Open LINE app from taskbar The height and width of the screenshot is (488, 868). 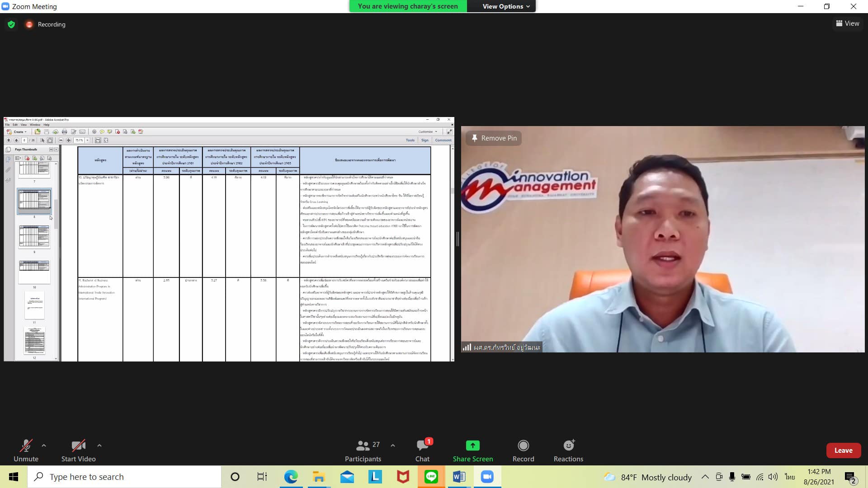pos(431,477)
